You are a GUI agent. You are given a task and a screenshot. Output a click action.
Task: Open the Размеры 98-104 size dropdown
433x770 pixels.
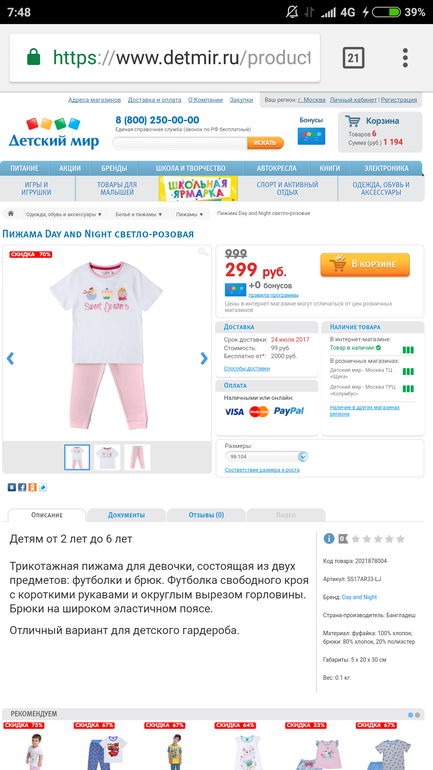(x=267, y=457)
